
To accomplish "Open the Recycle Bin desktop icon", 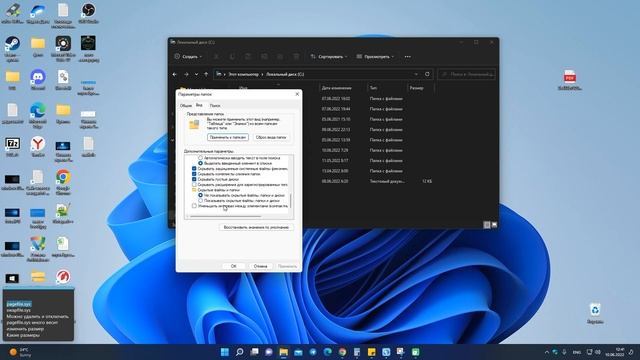I will (595, 313).
